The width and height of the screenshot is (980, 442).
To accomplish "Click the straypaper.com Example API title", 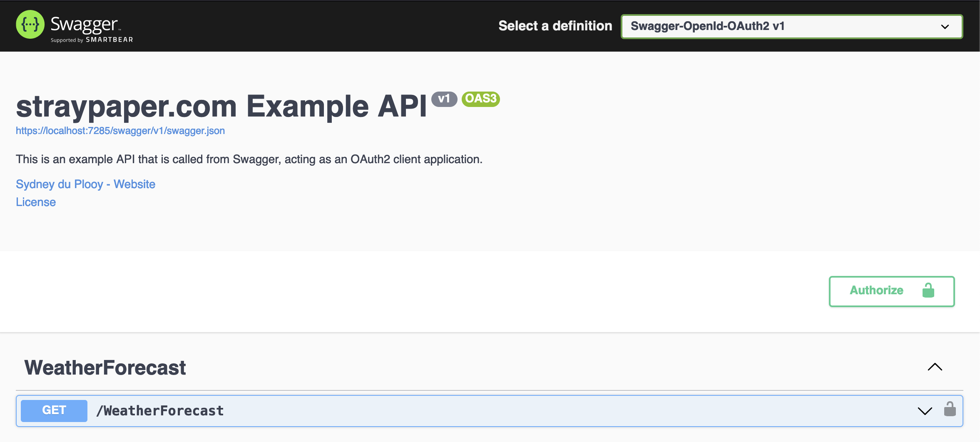I will click(x=221, y=106).
